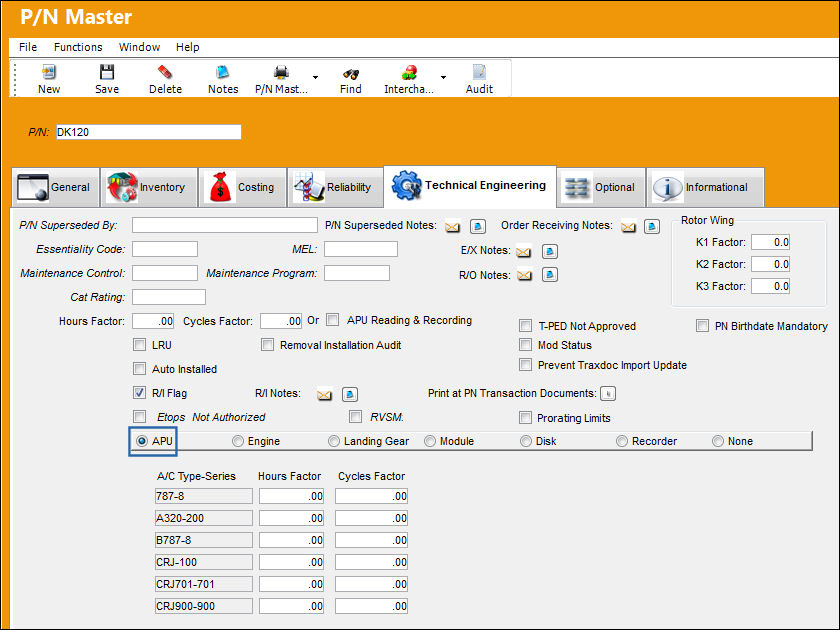Click Print at PN Transaction Documents button
Viewport: 840px width, 630px height.
click(x=608, y=394)
